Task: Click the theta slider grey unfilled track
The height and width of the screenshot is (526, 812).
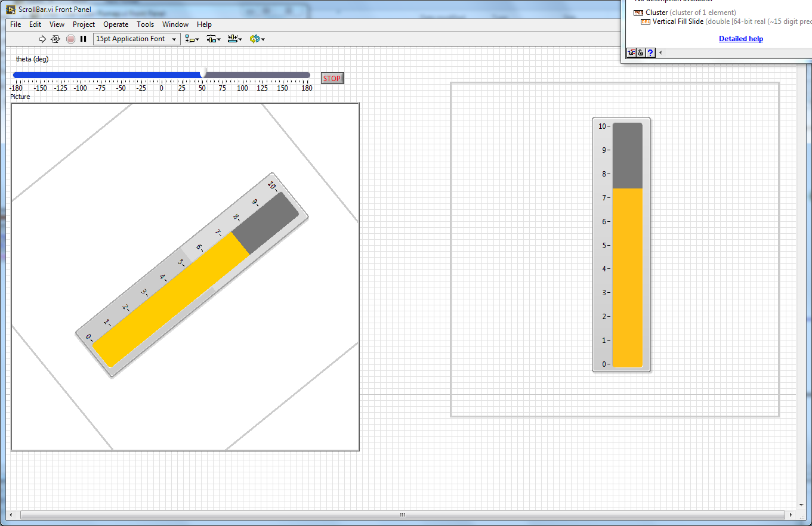Action: [258, 75]
